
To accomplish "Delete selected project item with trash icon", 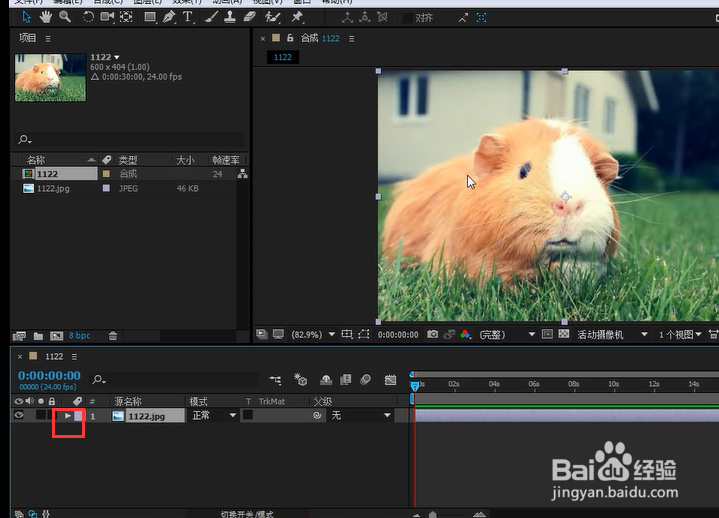I will (x=113, y=336).
